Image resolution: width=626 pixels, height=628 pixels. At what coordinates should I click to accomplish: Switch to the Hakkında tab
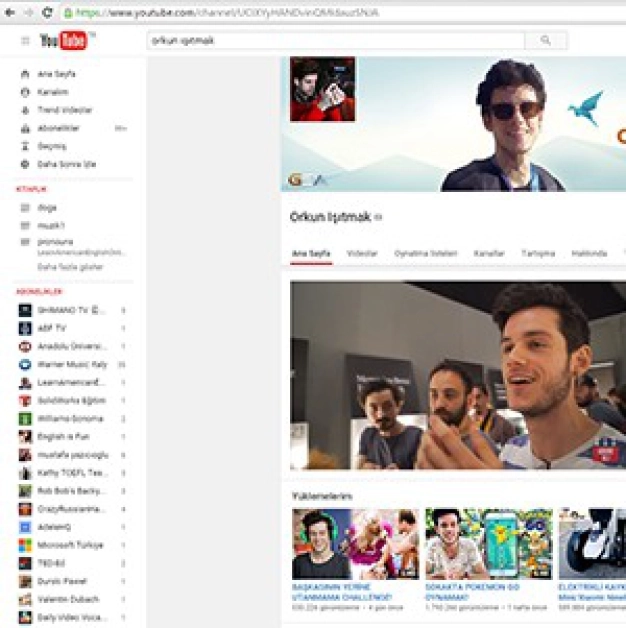pyautogui.click(x=589, y=253)
